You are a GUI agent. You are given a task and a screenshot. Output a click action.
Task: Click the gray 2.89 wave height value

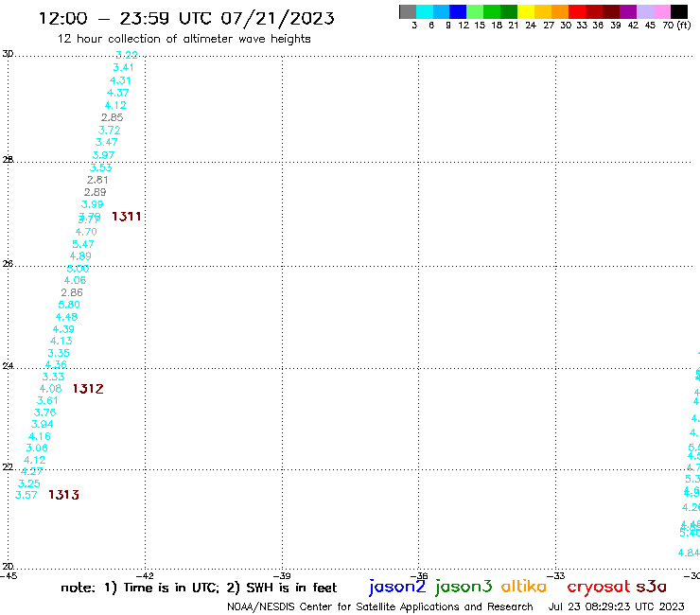coord(96,192)
